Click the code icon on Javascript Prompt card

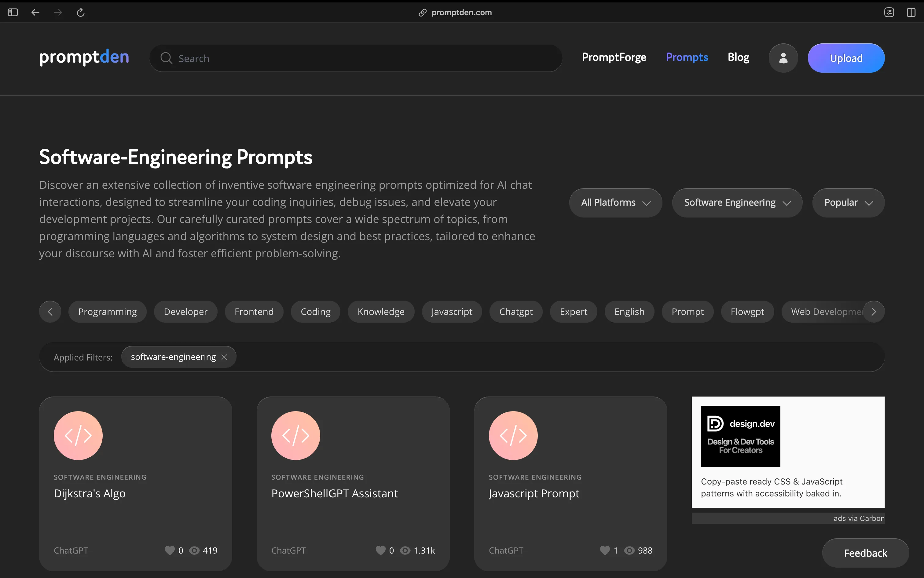coord(513,435)
